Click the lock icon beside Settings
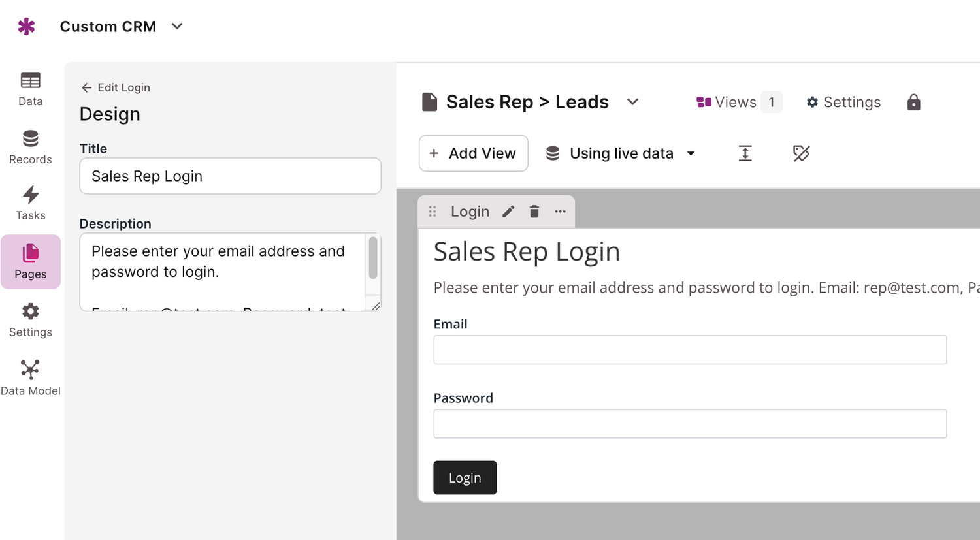The height and width of the screenshot is (540, 980). 913,102
